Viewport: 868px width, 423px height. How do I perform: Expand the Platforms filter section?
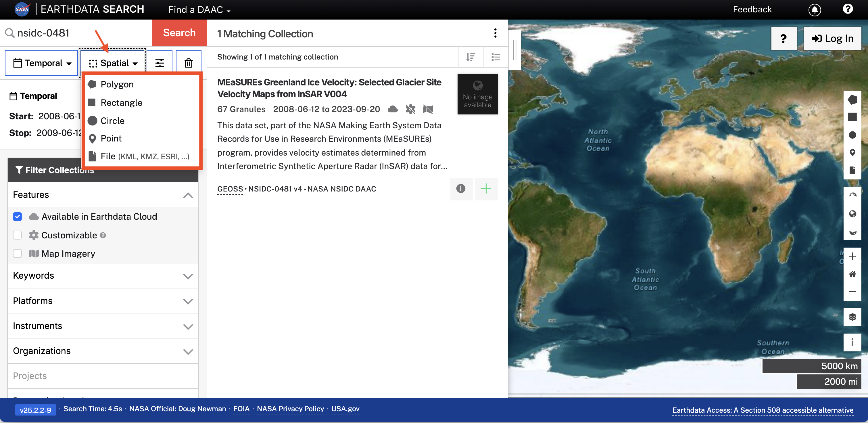[103, 301]
